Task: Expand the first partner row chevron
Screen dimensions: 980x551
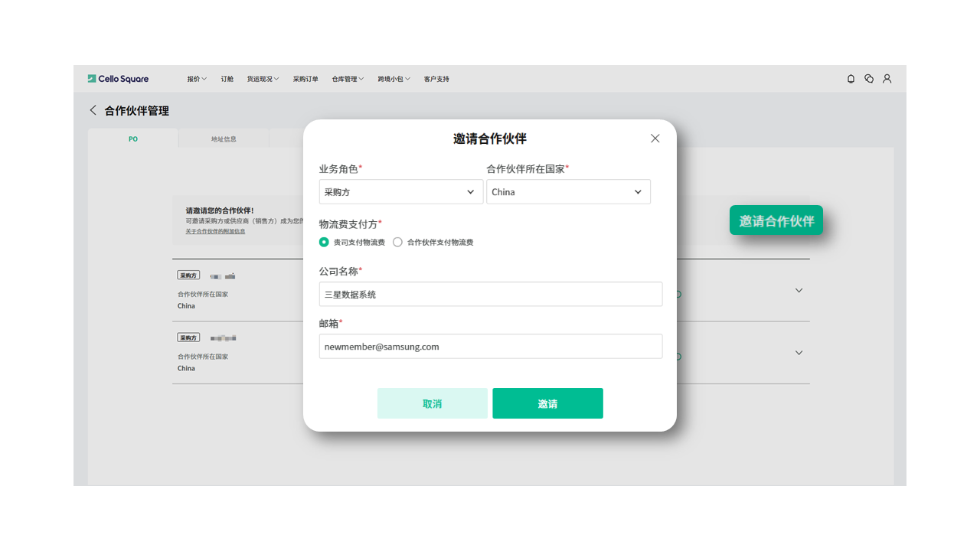Action: pyautogui.click(x=799, y=290)
